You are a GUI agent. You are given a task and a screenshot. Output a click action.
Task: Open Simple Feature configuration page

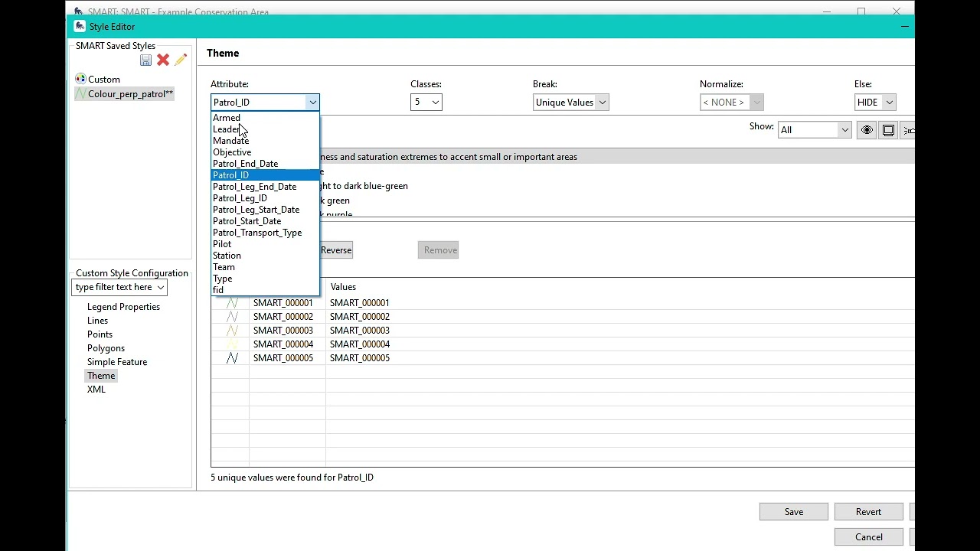117,362
